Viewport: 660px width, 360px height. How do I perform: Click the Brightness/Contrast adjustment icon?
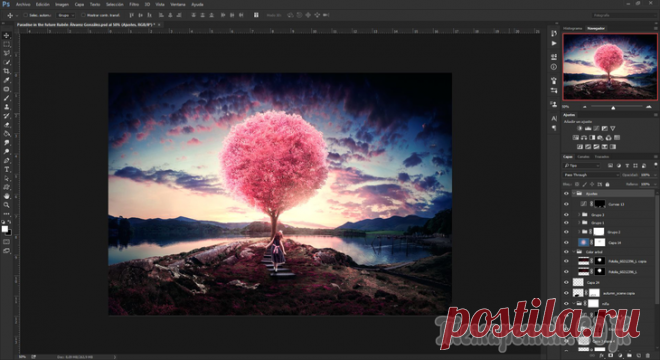pyautogui.click(x=580, y=128)
